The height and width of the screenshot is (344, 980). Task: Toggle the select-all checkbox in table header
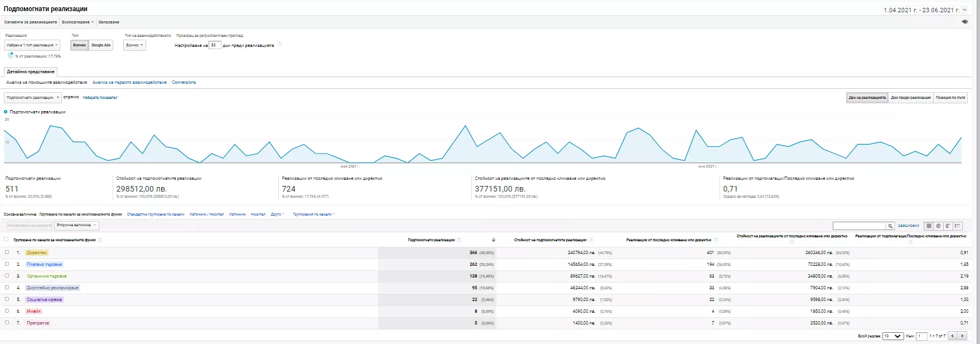coord(6,240)
